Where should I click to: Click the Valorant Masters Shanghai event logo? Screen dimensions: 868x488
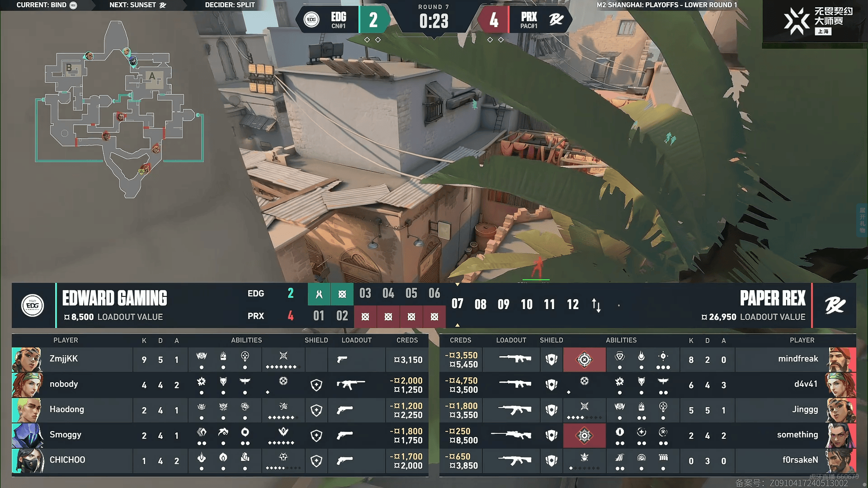click(818, 21)
